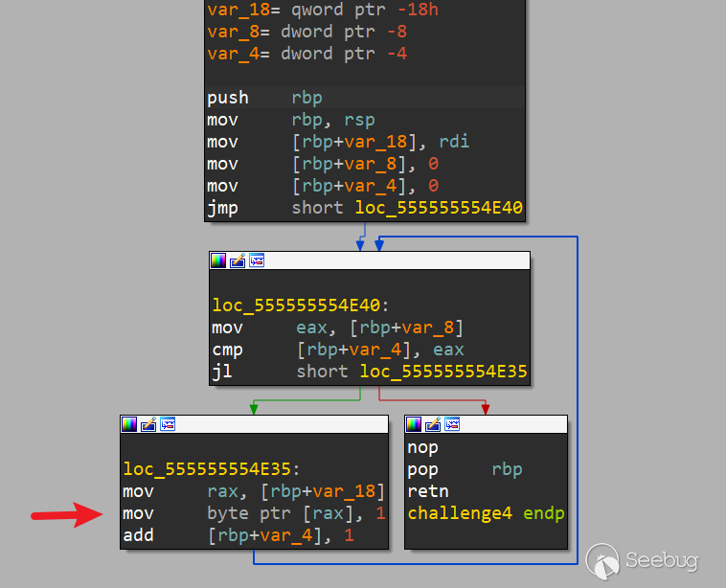Click the loc_555555554E35: label
This screenshot has width=726, height=588.
pos(212,469)
